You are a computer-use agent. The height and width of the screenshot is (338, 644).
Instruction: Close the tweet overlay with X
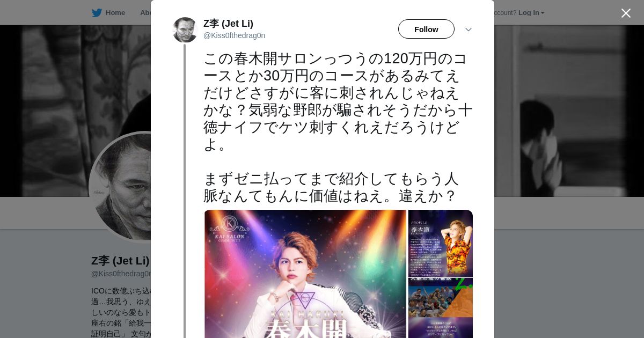(x=626, y=13)
